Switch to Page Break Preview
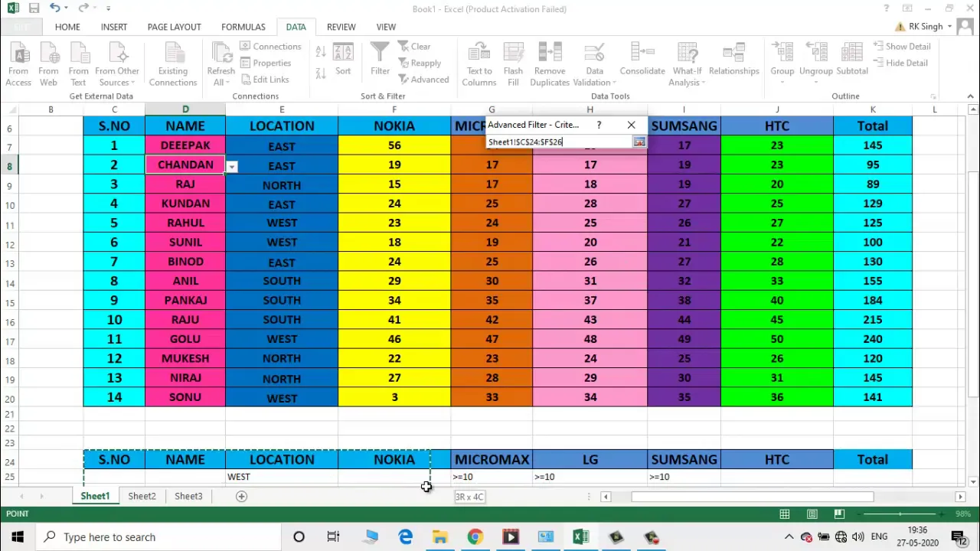This screenshot has width=980, height=551. (839, 514)
